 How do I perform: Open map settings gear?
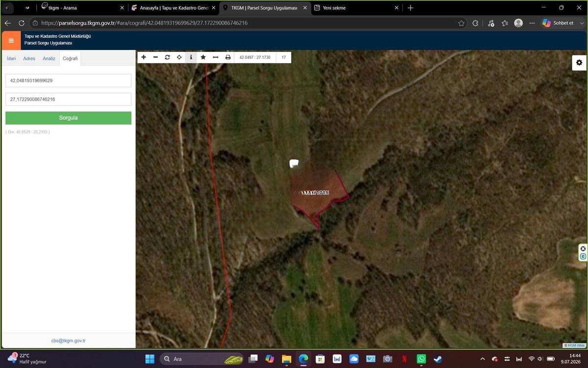tap(579, 62)
